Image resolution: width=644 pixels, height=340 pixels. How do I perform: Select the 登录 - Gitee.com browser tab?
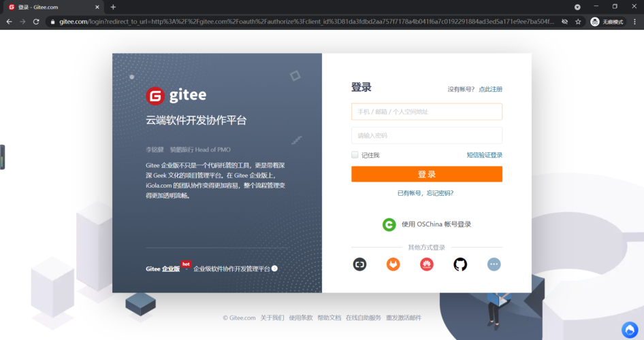(x=52, y=7)
